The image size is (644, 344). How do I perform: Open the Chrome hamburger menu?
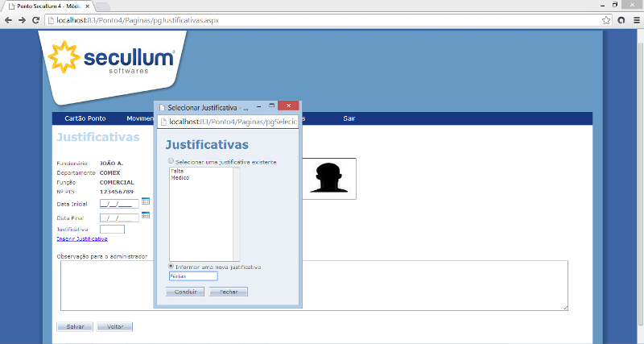pos(635,19)
